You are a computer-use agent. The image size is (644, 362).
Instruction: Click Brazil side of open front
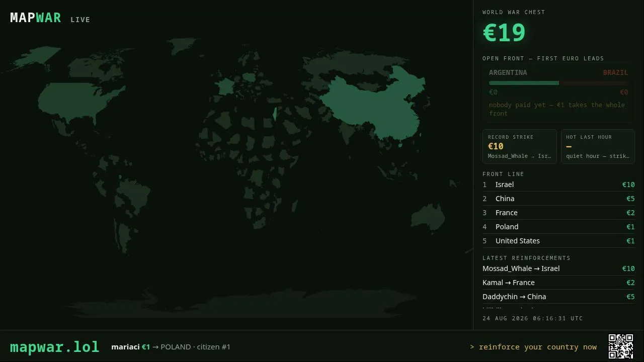point(616,72)
